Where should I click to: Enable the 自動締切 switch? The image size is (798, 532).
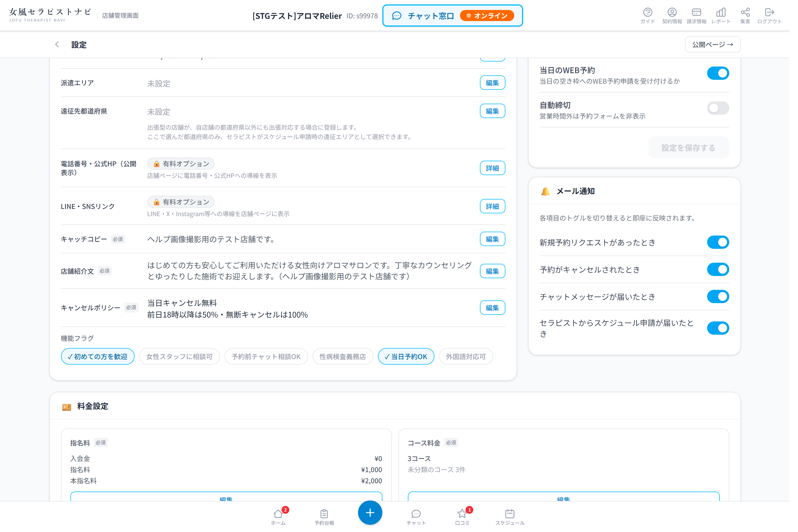725,109
